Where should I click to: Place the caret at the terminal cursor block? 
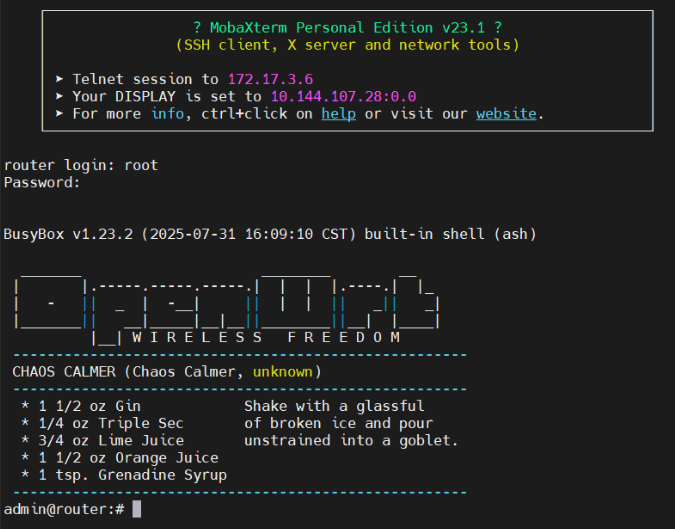(x=136, y=509)
